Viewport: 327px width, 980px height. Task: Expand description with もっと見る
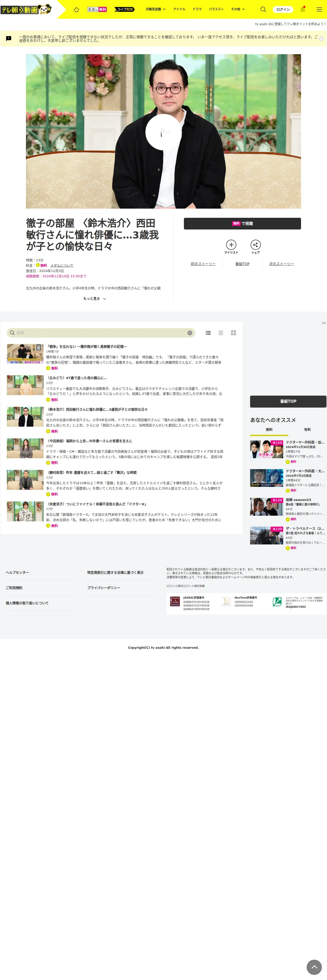point(94,299)
